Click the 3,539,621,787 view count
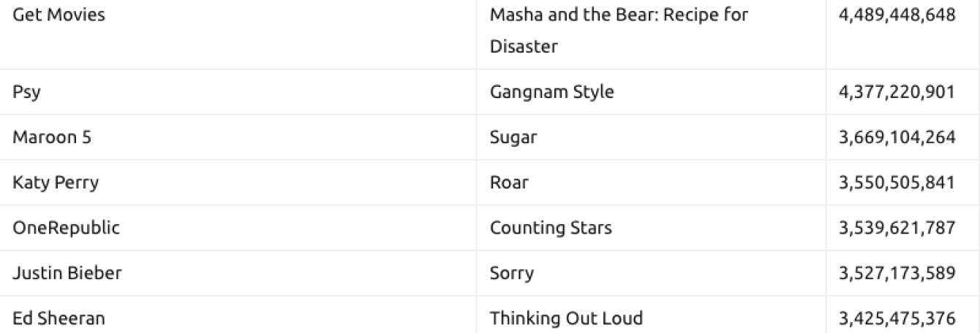The image size is (980, 333). [x=900, y=228]
